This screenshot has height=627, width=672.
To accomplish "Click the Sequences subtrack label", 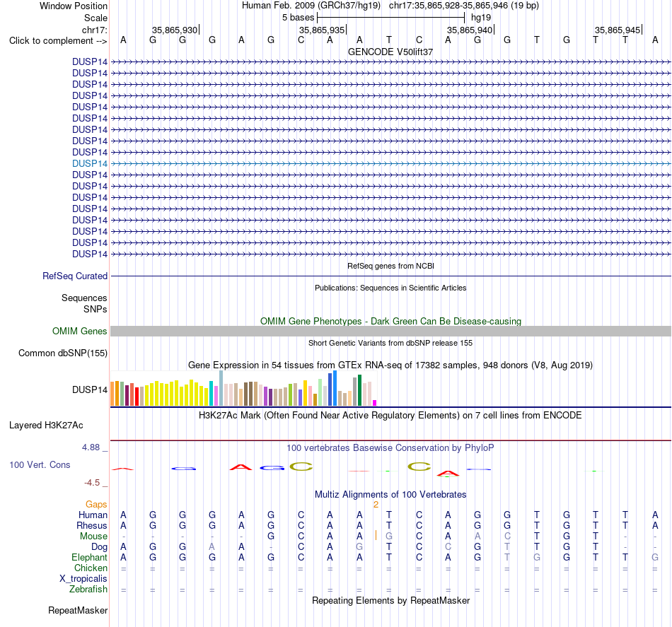I will pos(84,298).
